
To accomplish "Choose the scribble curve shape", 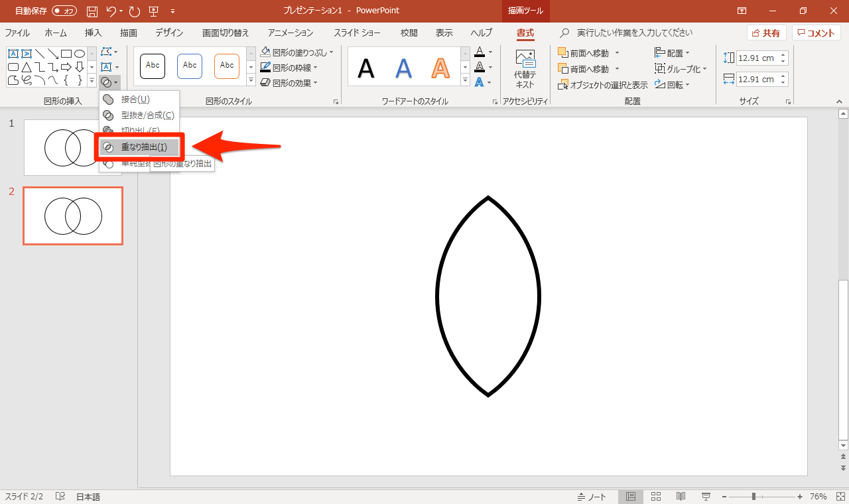I will click(27, 80).
